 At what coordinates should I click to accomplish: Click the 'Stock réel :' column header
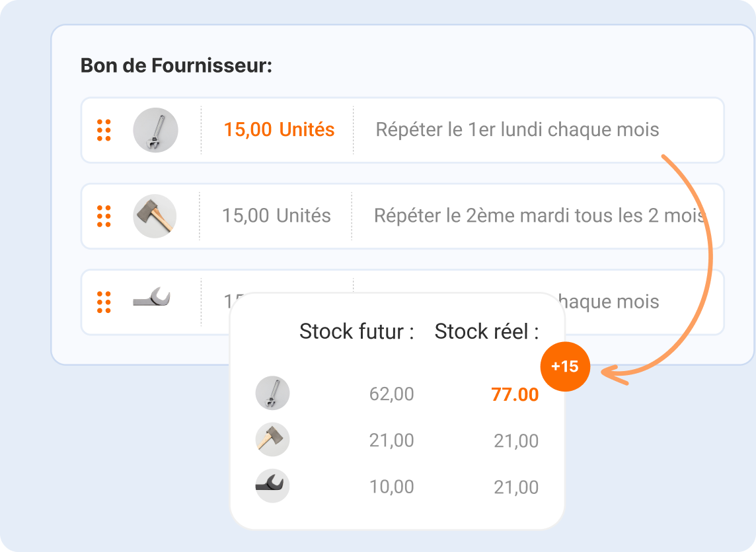[486, 331]
